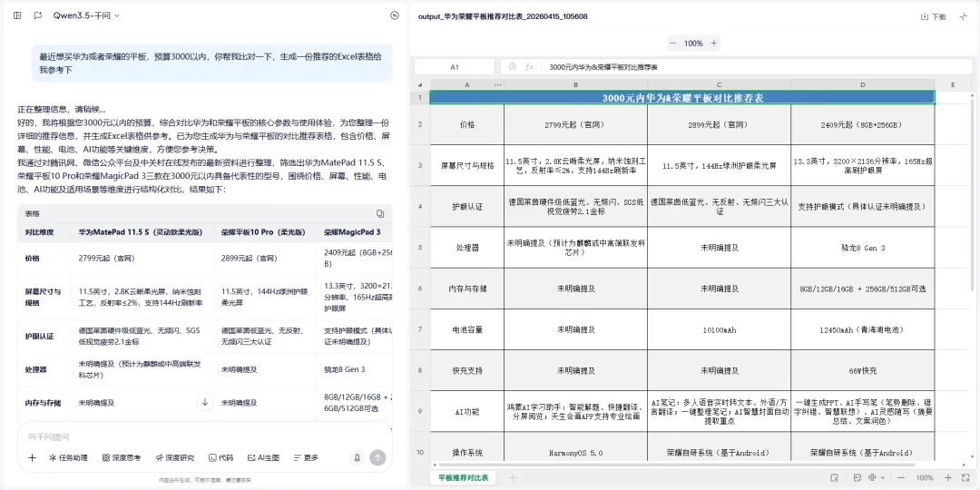Click the spreadsheet cell 66W快充
The height and width of the screenshot is (490, 980).
click(x=863, y=370)
